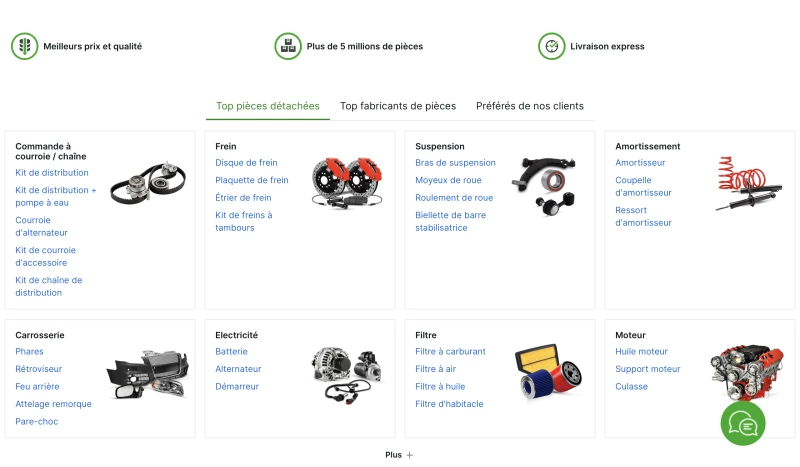This screenshot has height=467, width=800.
Task: Open the Kit de distribution link
Action: (x=52, y=173)
